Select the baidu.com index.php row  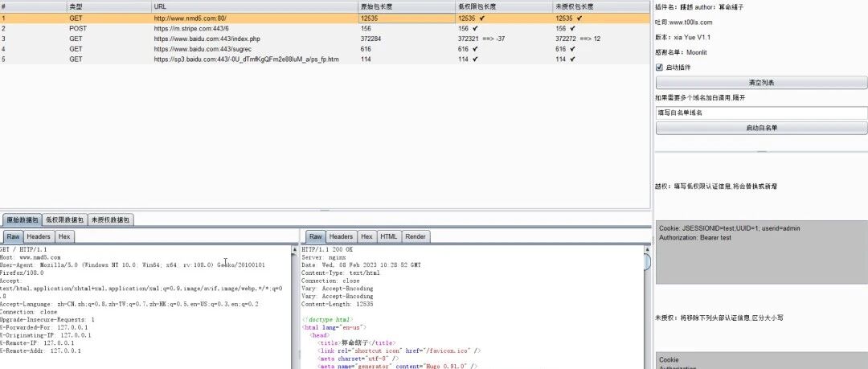pyautogui.click(x=325, y=39)
